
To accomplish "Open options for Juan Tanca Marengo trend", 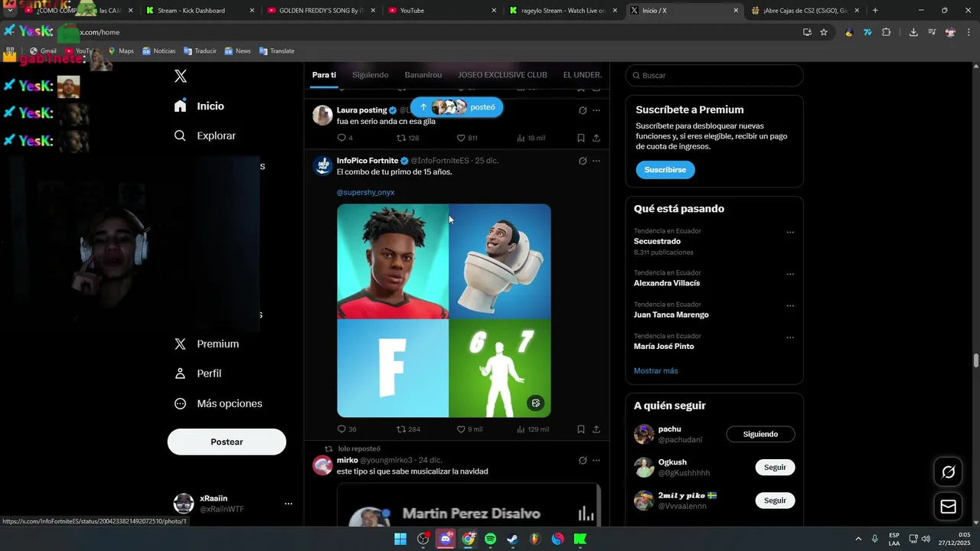I will click(x=790, y=305).
